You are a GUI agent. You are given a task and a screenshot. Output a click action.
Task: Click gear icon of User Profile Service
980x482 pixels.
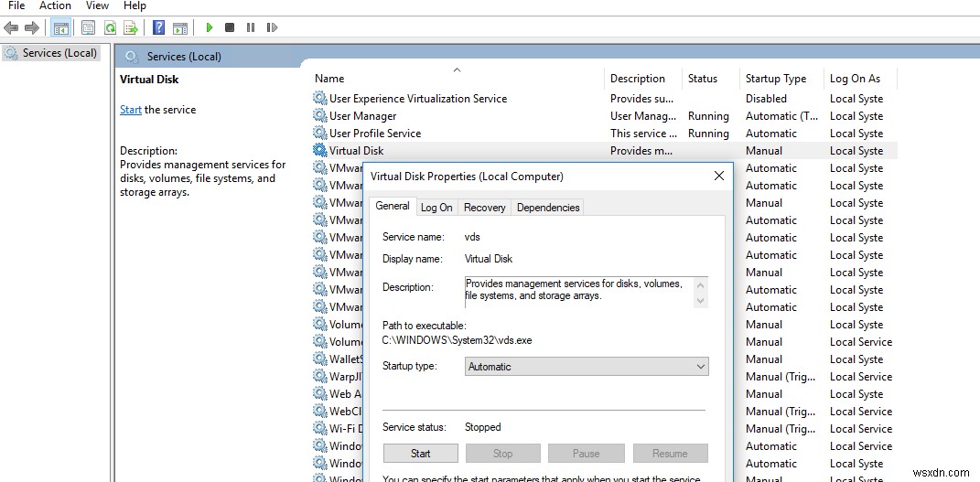tap(320, 133)
